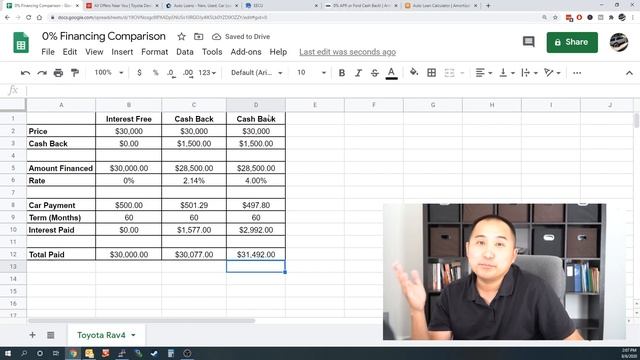Image resolution: width=640 pixels, height=360 pixels.
Task: Open horizontal align dropdown
Action: [x=484, y=73]
